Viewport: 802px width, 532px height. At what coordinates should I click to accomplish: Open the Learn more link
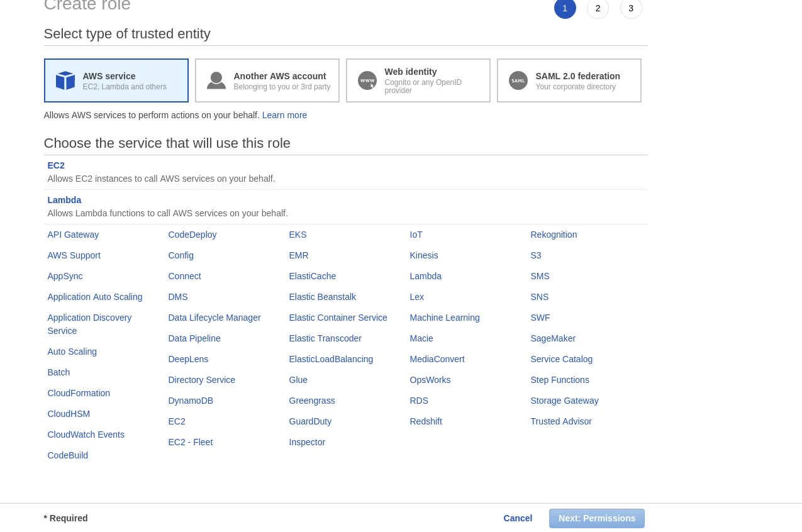284,115
